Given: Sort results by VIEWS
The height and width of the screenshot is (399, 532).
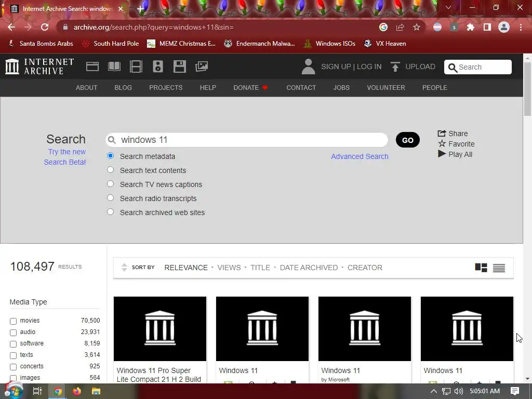Looking at the screenshot, I should click(229, 268).
